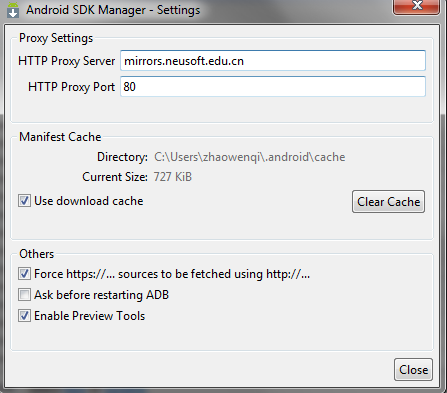Click the Directory: label

click(122, 157)
